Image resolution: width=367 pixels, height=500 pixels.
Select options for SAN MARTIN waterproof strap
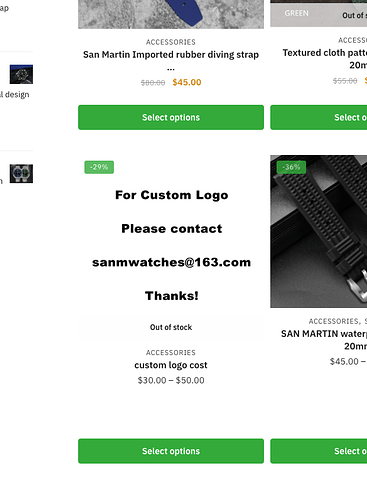319,451
